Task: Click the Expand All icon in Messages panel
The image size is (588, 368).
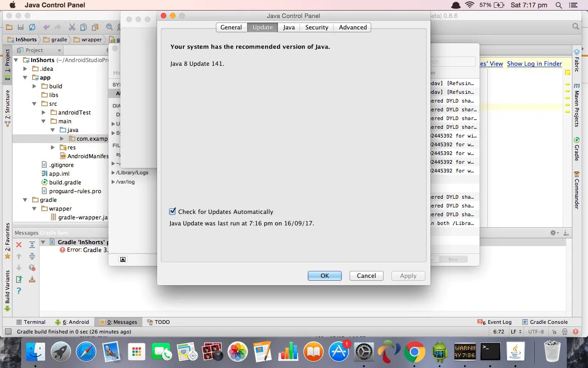Action: (x=32, y=245)
